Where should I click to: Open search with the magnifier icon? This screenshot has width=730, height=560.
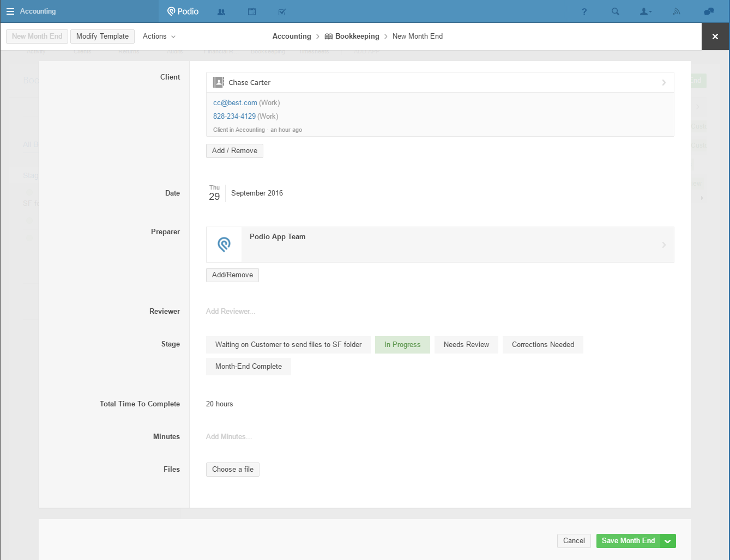[615, 11]
